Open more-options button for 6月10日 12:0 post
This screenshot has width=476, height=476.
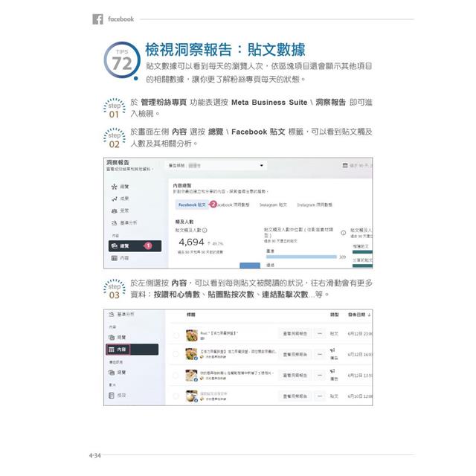click(320, 396)
